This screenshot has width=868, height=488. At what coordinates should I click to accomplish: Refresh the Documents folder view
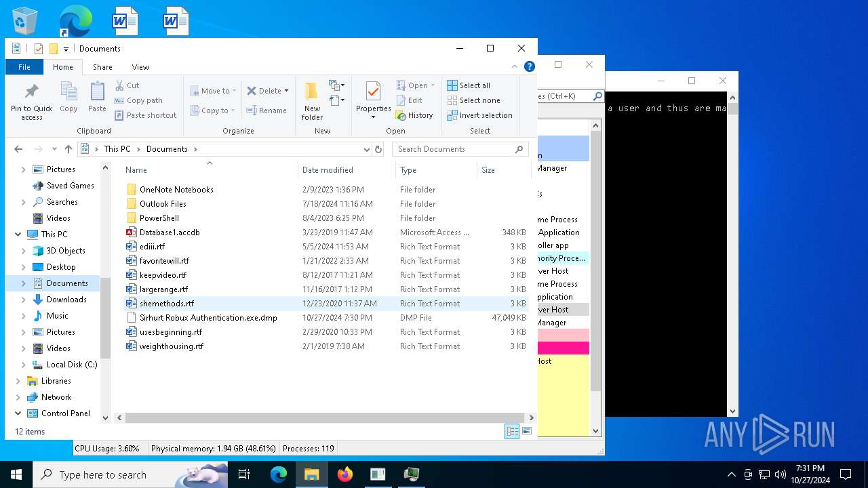[379, 149]
